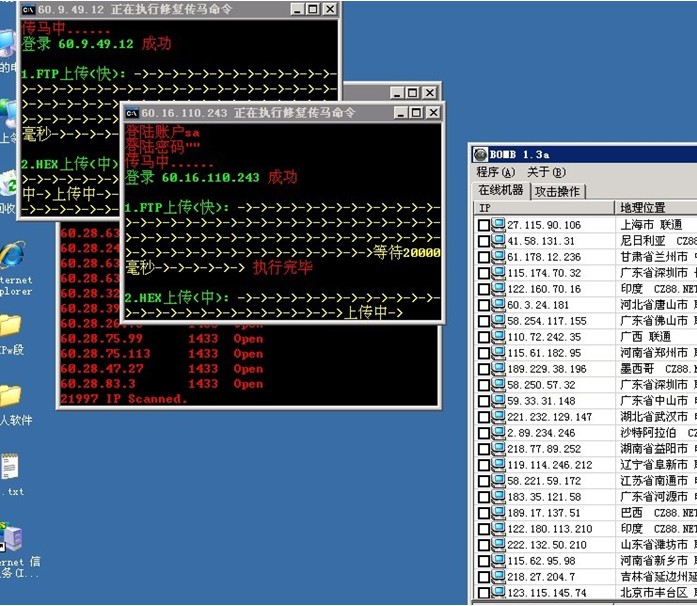
Task: Click computer icon beside 189.229.38.196
Action: pos(498,369)
